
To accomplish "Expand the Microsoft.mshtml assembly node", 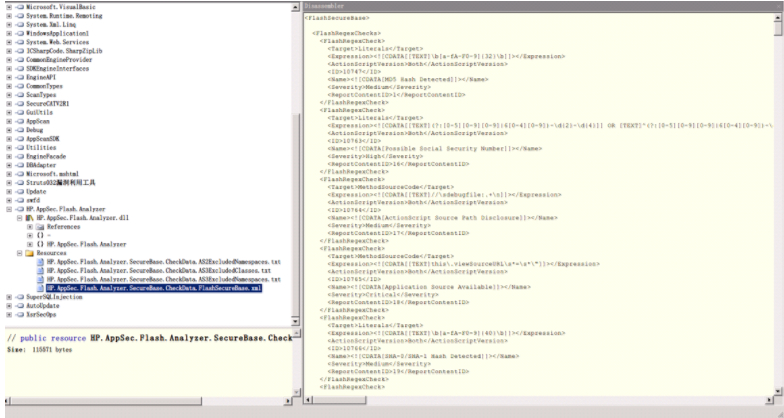I will [9, 174].
